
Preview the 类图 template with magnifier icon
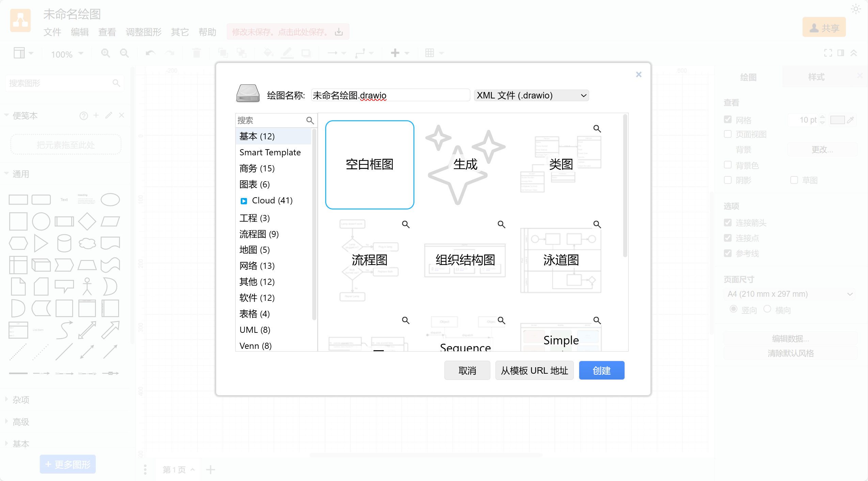tap(597, 128)
